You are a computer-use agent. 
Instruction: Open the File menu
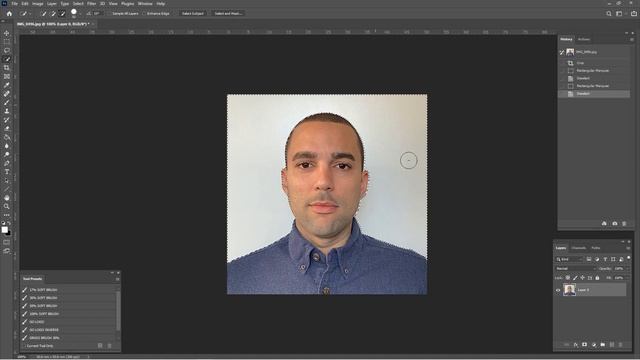(x=14, y=4)
